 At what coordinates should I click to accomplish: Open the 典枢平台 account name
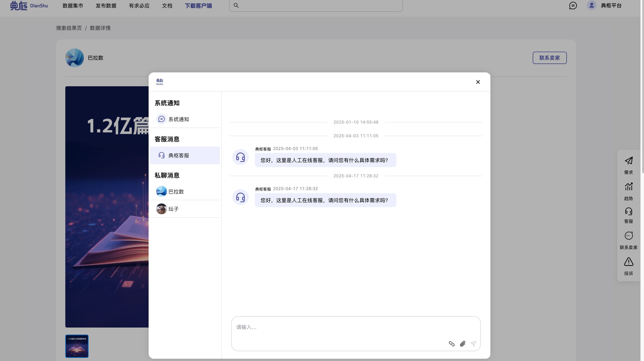611,5
